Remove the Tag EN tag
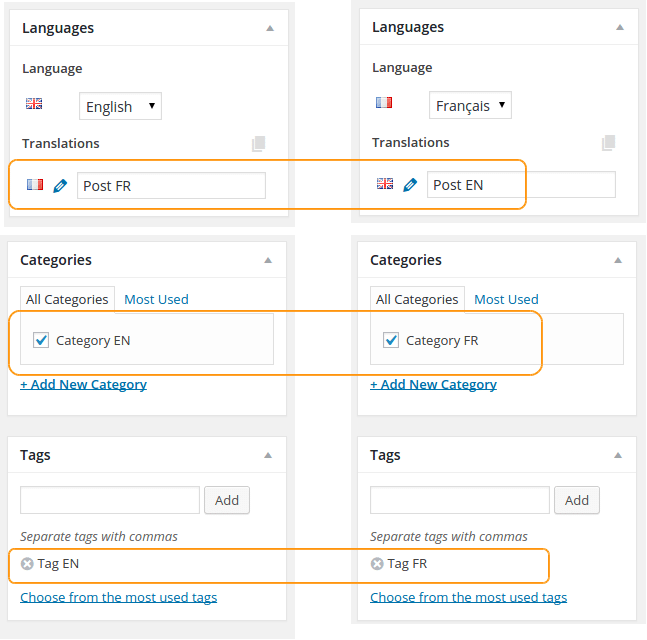 click(x=27, y=564)
